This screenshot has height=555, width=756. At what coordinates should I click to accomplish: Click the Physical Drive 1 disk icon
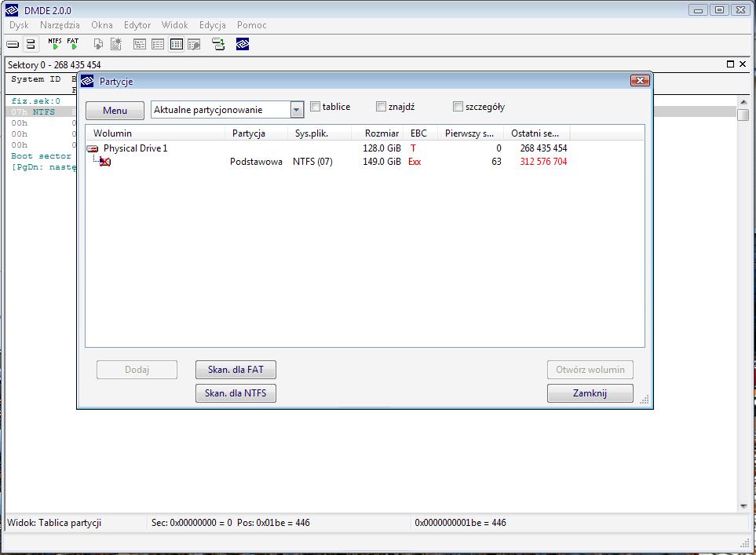pos(93,148)
